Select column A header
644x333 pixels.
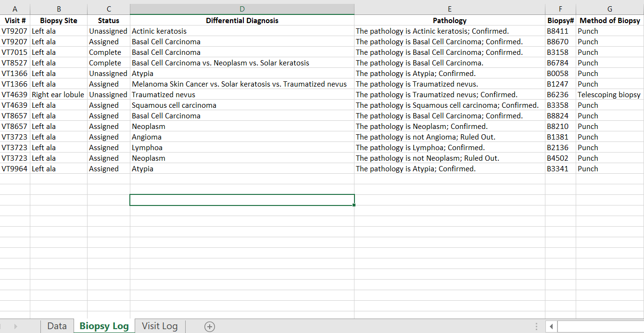coord(15,9)
